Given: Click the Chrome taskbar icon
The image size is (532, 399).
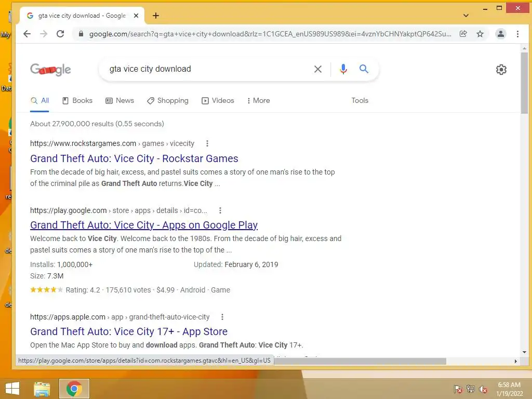Looking at the screenshot, I should pos(74,389).
